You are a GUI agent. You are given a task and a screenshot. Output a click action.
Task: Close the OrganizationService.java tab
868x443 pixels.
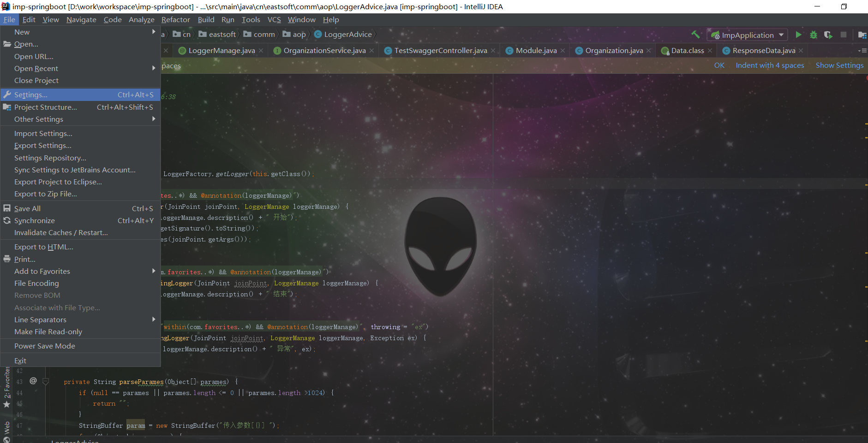click(x=372, y=51)
